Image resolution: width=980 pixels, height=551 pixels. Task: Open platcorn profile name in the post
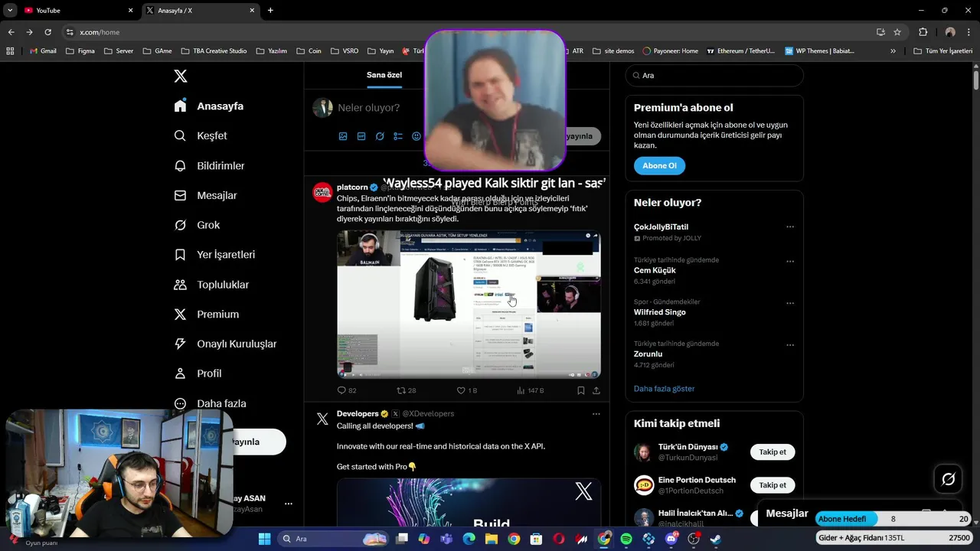352,187
